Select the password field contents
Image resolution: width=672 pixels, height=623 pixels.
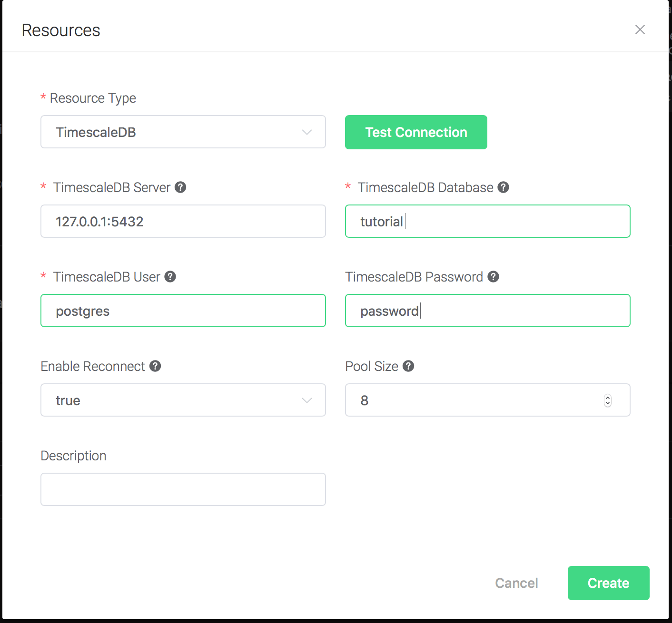click(487, 311)
